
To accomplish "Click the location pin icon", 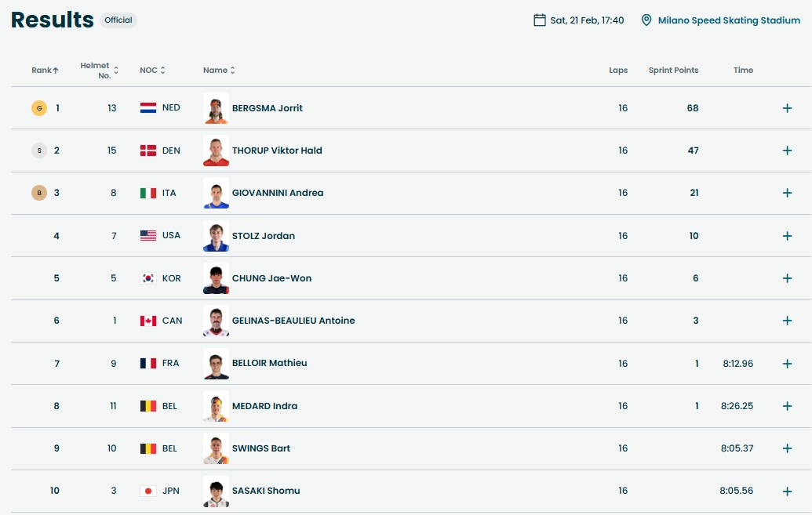I will [x=646, y=20].
